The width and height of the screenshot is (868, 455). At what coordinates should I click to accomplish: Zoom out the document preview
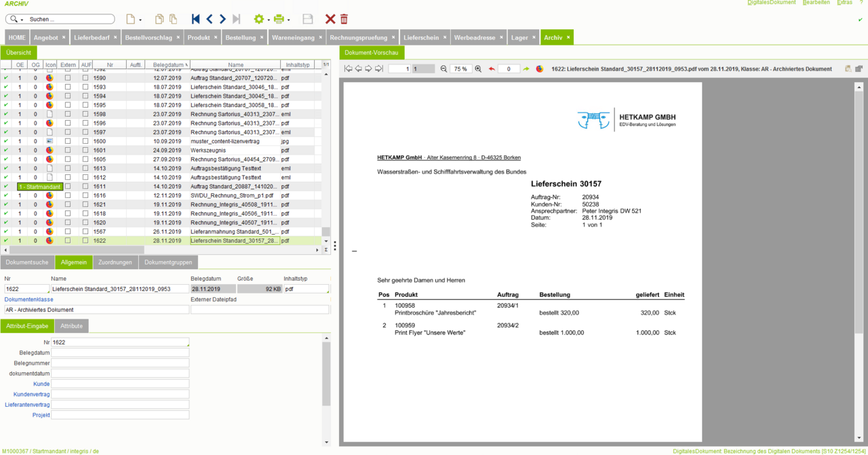point(444,68)
